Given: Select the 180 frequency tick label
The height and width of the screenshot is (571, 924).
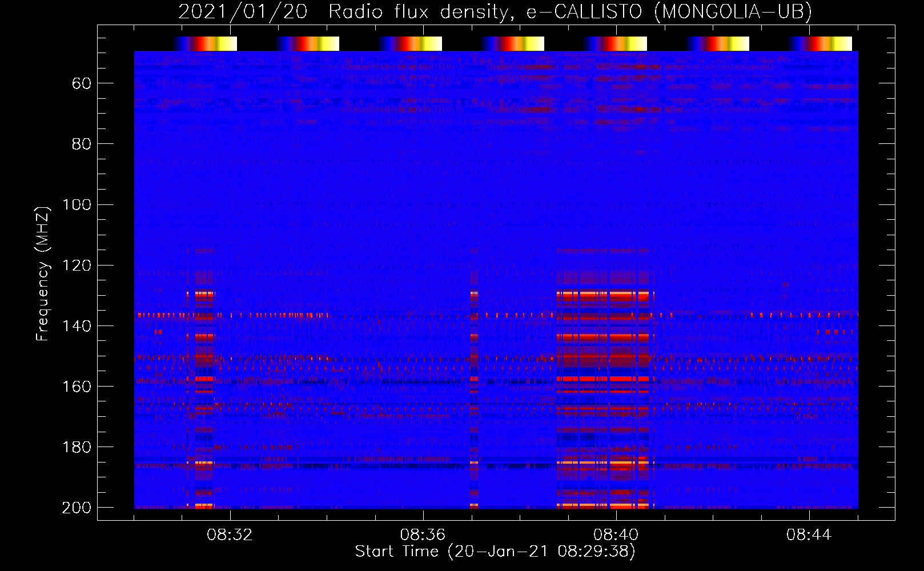Looking at the screenshot, I should [77, 447].
